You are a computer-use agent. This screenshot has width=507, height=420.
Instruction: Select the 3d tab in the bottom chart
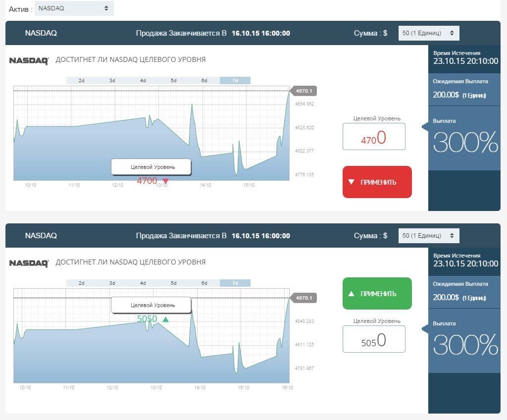(112, 283)
